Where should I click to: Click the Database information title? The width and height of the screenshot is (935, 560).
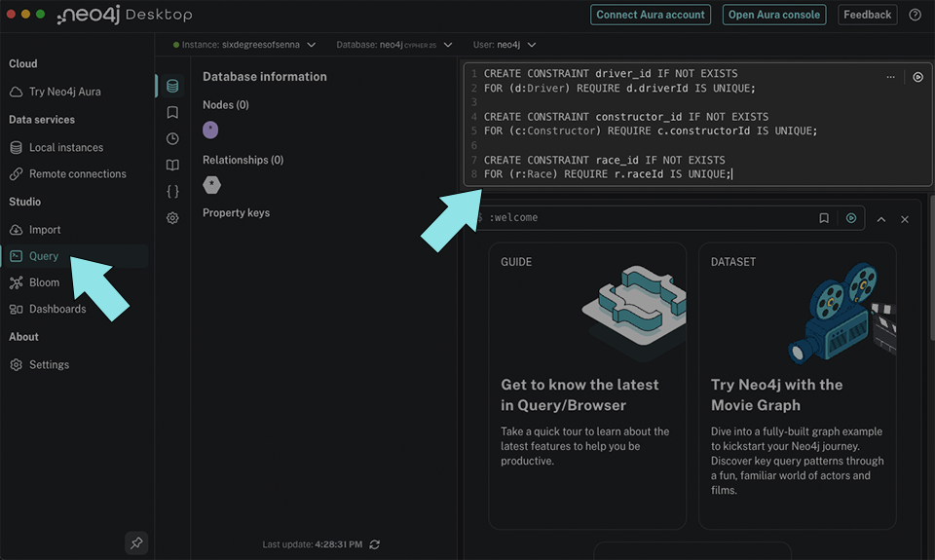click(264, 76)
